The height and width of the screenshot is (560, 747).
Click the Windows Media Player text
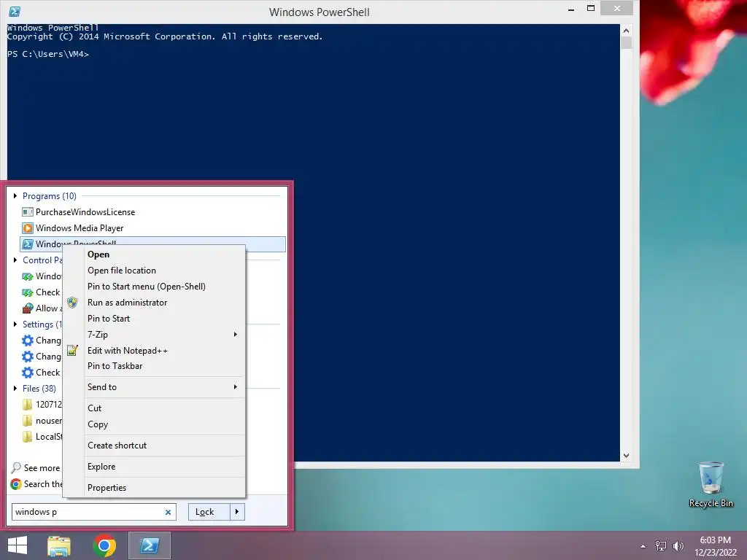pyautogui.click(x=80, y=228)
